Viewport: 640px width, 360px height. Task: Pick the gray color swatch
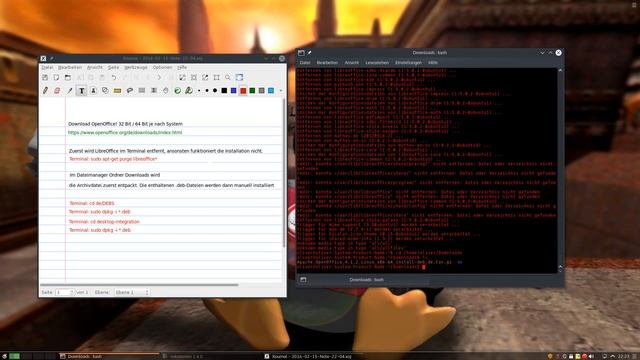[x=262, y=91]
